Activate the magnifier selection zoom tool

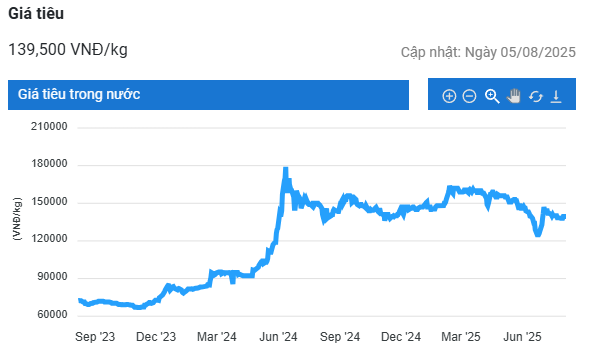(492, 96)
